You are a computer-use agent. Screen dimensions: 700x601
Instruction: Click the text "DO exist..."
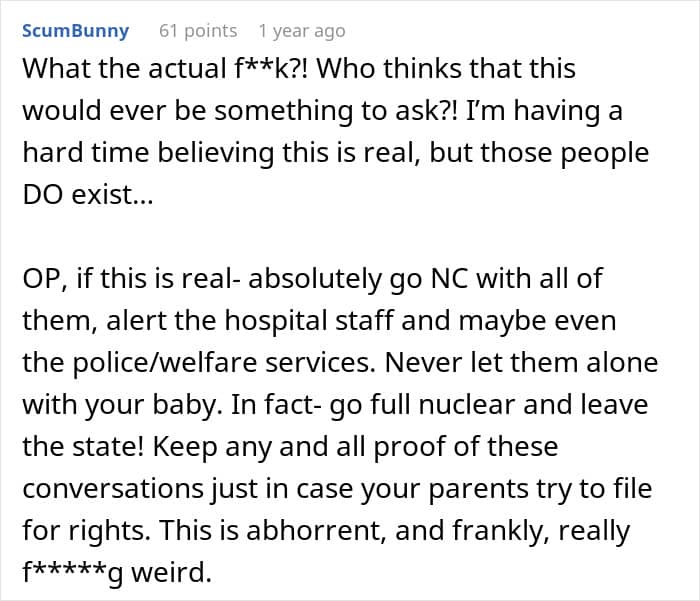point(87,196)
